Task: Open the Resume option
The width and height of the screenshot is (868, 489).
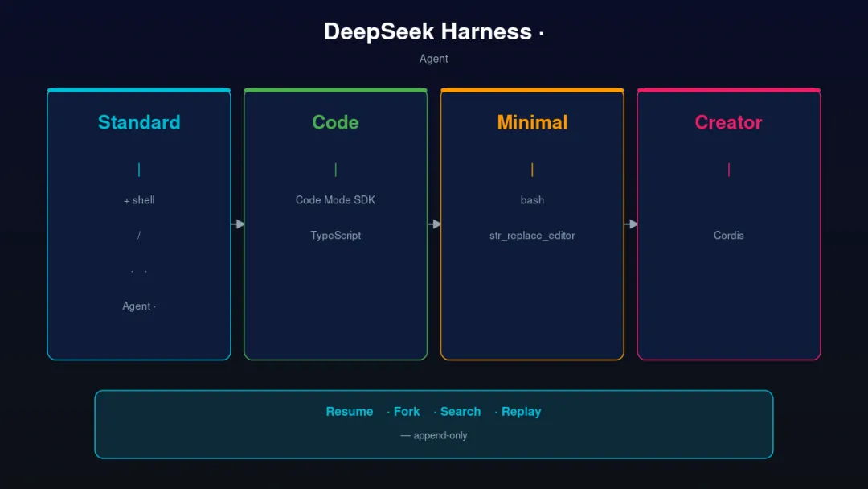Action: pos(350,412)
